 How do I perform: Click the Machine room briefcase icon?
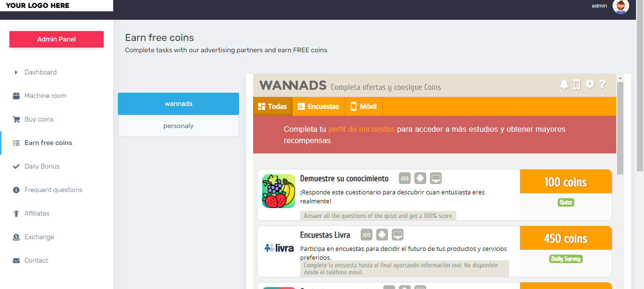pyautogui.click(x=16, y=96)
